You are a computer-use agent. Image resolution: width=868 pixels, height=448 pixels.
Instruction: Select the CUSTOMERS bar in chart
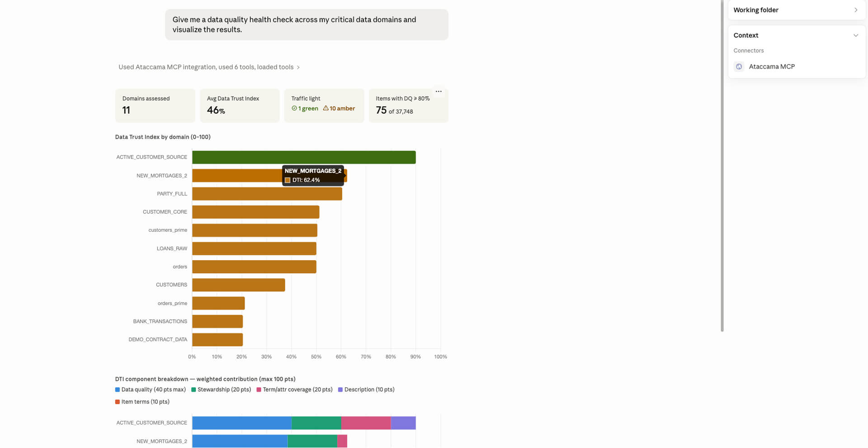239,285
